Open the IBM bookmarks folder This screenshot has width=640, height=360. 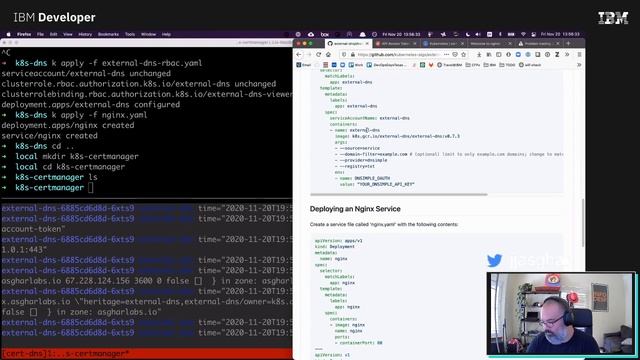490,65
